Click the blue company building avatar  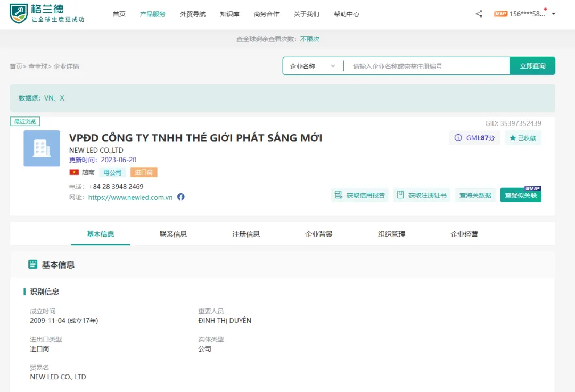[42, 148]
